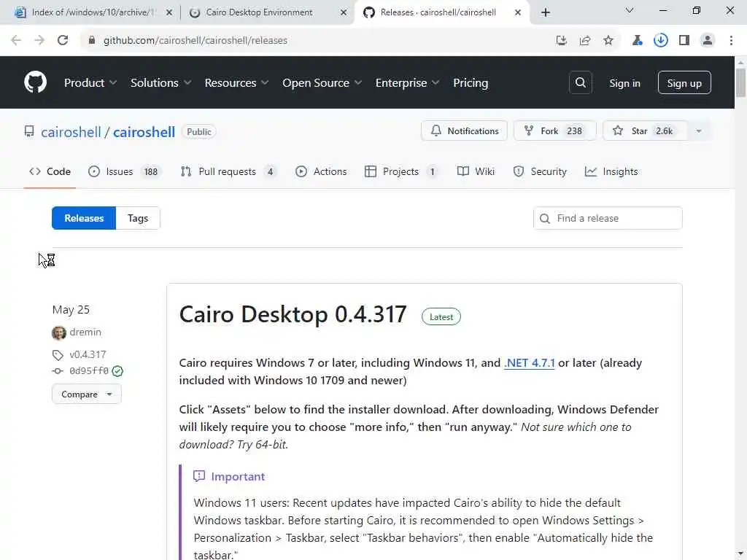Viewport: 747px width, 560px height.
Task: Reload the current page
Action: pos(63,41)
